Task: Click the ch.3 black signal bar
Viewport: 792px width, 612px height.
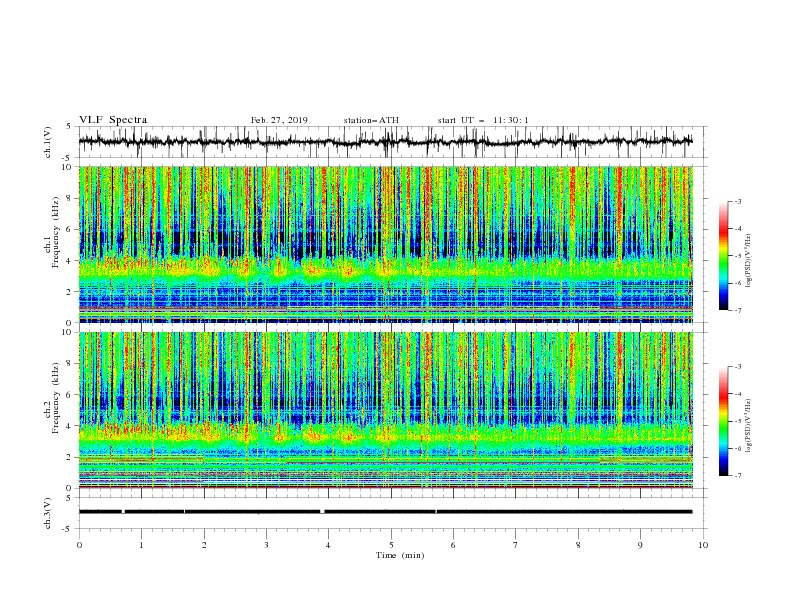Action: pyautogui.click(x=385, y=512)
